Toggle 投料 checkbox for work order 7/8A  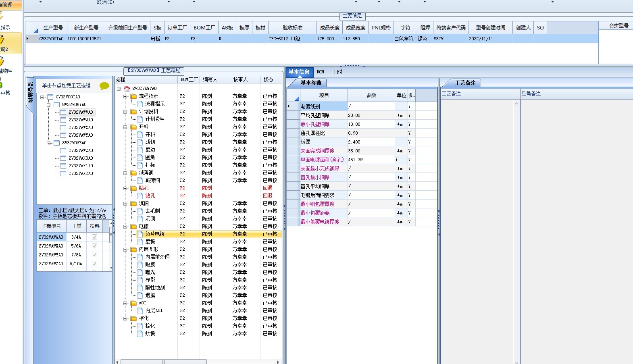(x=94, y=255)
